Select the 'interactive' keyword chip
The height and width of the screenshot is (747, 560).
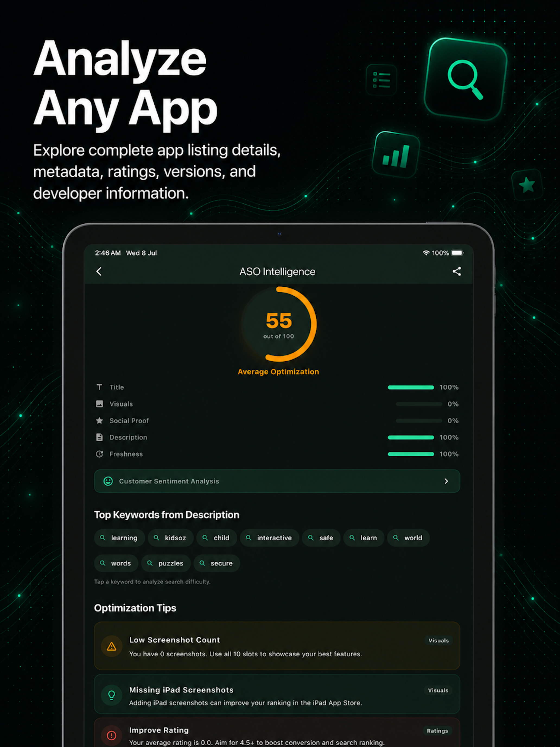[x=270, y=538]
